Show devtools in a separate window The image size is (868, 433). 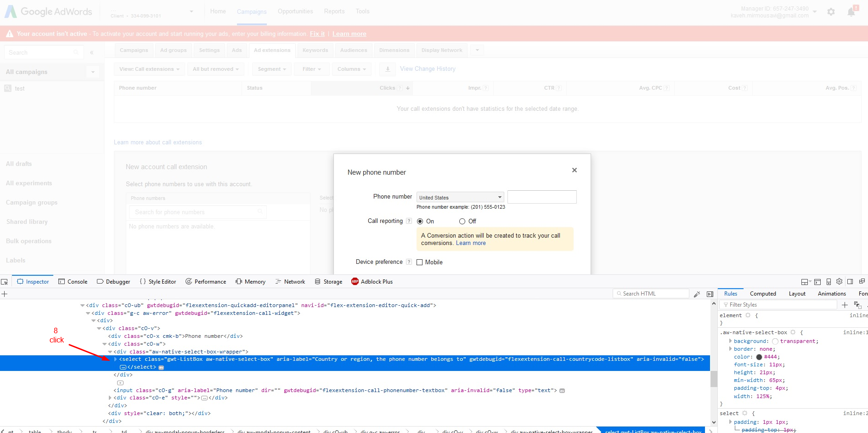coord(862,281)
